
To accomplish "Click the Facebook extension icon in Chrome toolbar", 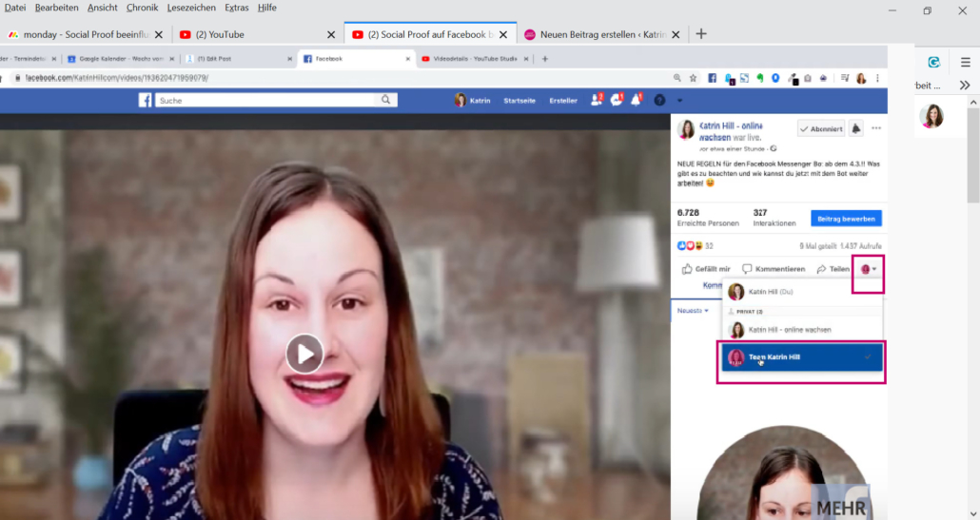I will pyautogui.click(x=712, y=78).
